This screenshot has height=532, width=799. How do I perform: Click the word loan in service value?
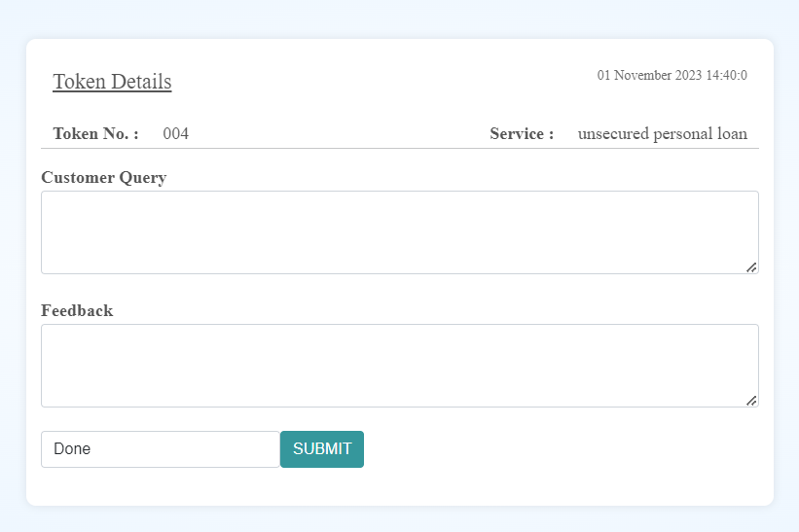coord(732,134)
